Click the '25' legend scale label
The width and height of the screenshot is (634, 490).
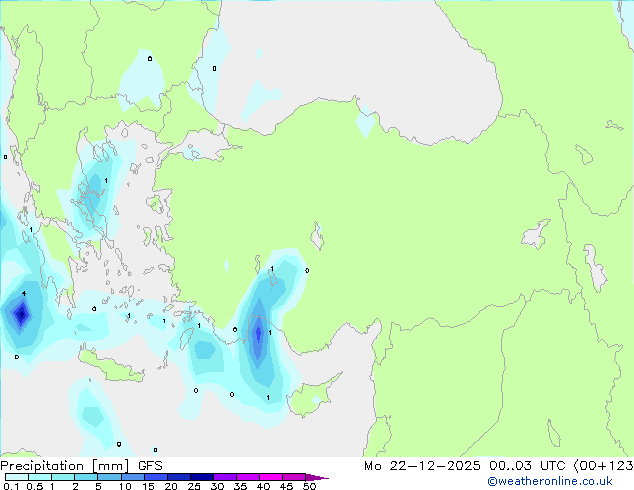point(194,486)
